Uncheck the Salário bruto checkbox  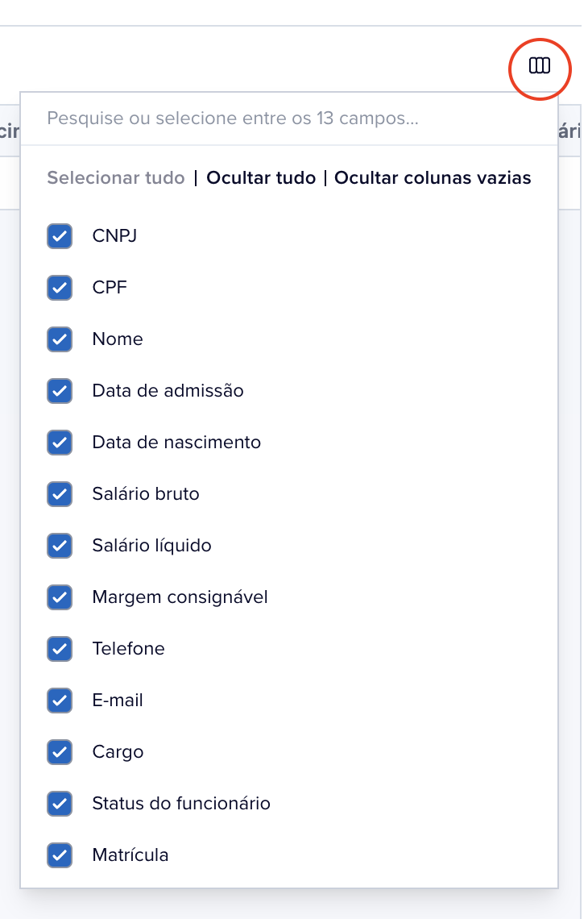[x=60, y=494]
